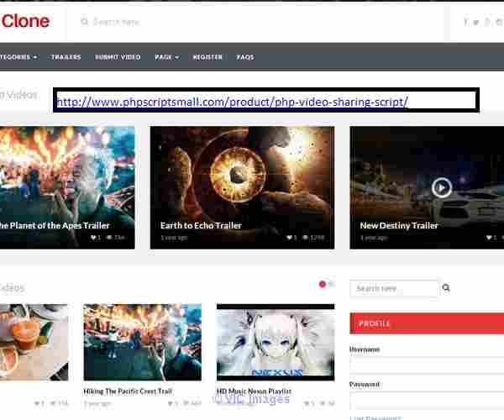This screenshot has width=504, height=420.
Task: Click the heart icon on Earth to Echo Trailer
Action: (x=290, y=238)
